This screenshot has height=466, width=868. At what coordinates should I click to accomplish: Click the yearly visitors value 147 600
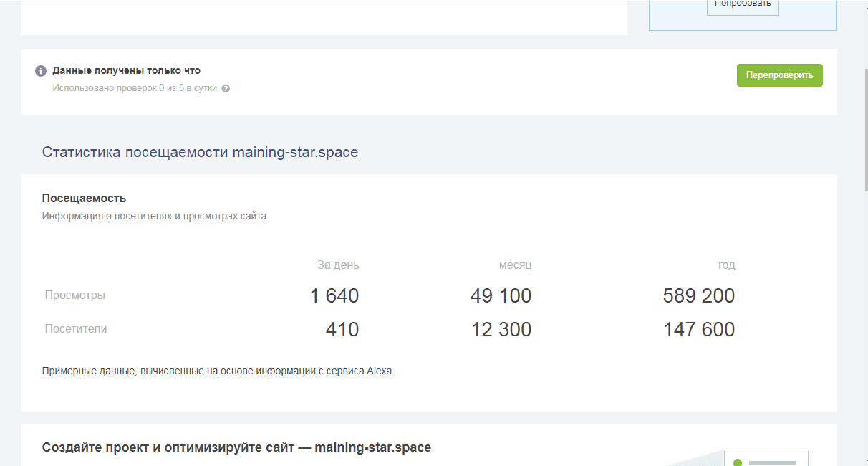(698, 329)
